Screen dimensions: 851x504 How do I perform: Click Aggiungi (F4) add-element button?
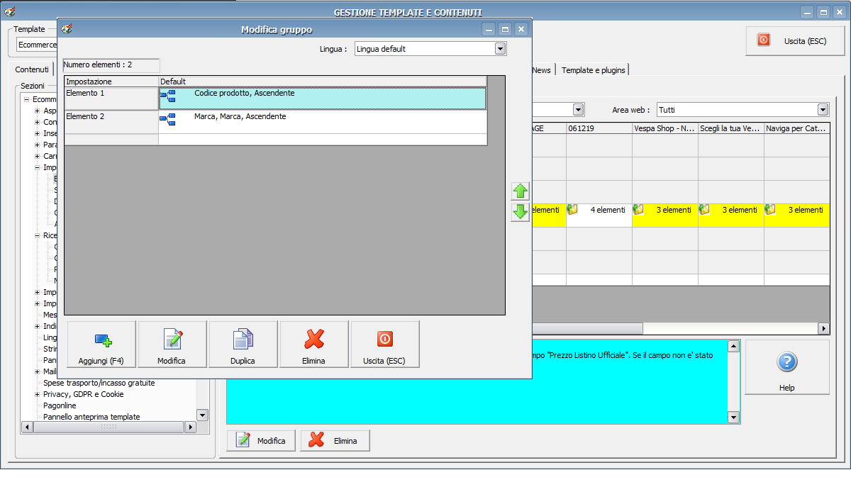(101, 345)
